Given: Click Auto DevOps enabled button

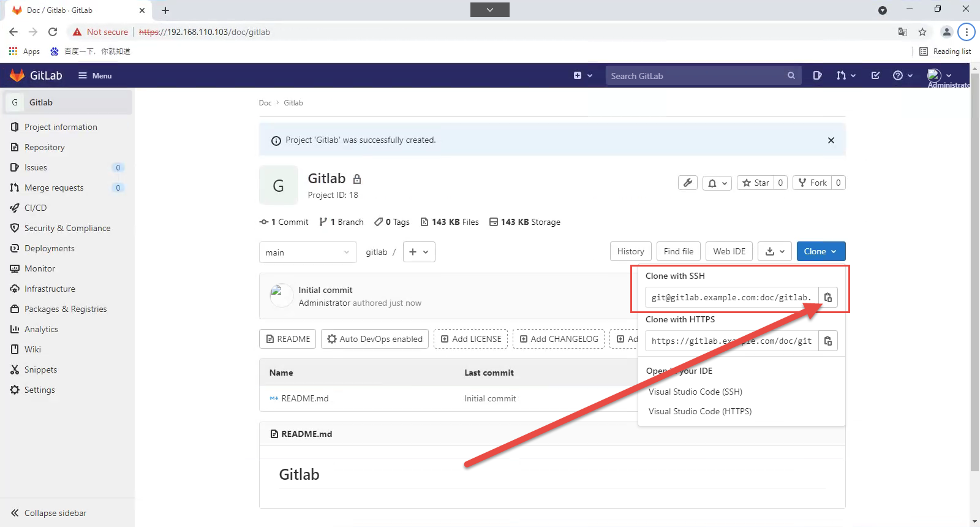Looking at the screenshot, I should pos(375,339).
